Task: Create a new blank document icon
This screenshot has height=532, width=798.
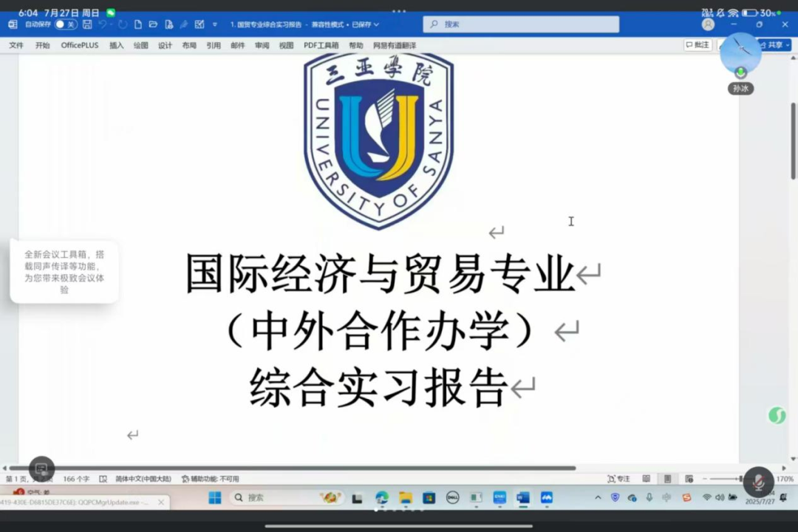Action: [138, 24]
